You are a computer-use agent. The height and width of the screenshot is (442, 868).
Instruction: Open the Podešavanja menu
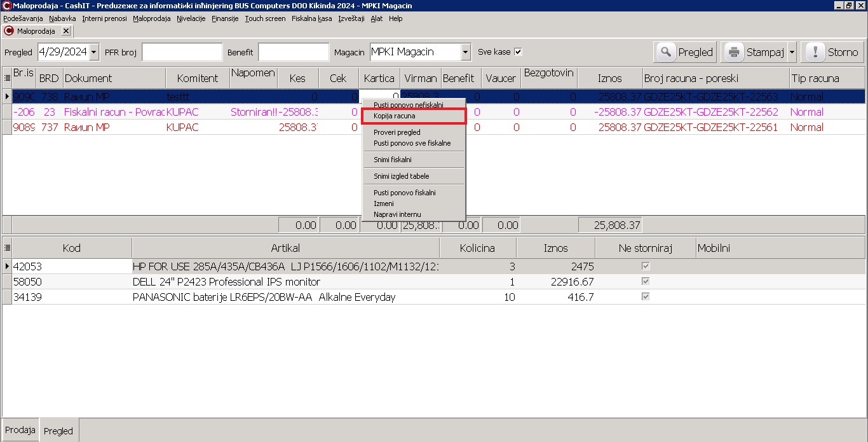[x=23, y=18]
